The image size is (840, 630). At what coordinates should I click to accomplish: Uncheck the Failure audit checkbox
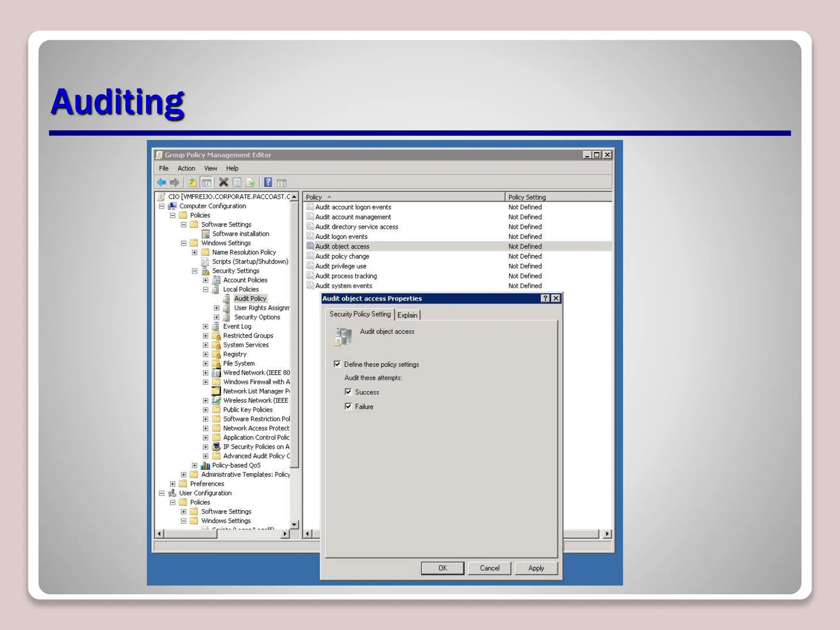pos(348,406)
